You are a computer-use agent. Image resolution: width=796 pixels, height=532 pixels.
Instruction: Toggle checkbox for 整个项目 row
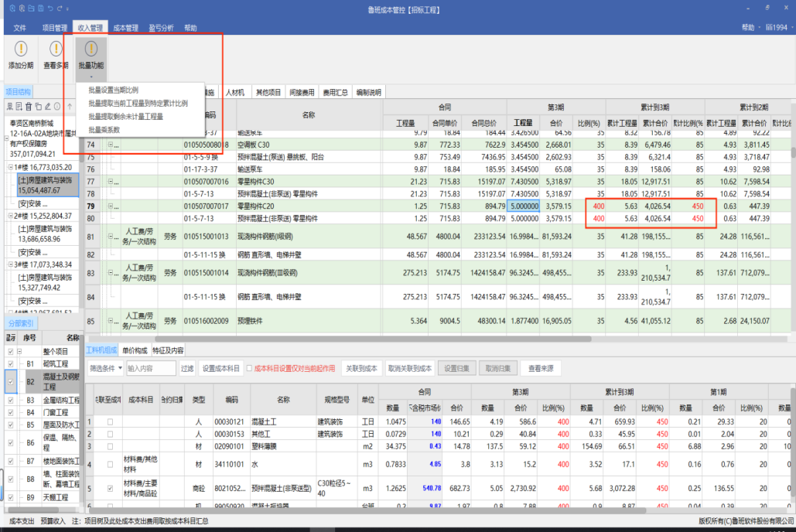point(11,351)
